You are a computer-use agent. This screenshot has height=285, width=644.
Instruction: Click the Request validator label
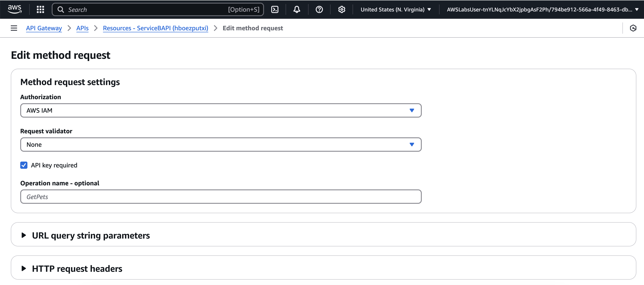[x=46, y=131]
